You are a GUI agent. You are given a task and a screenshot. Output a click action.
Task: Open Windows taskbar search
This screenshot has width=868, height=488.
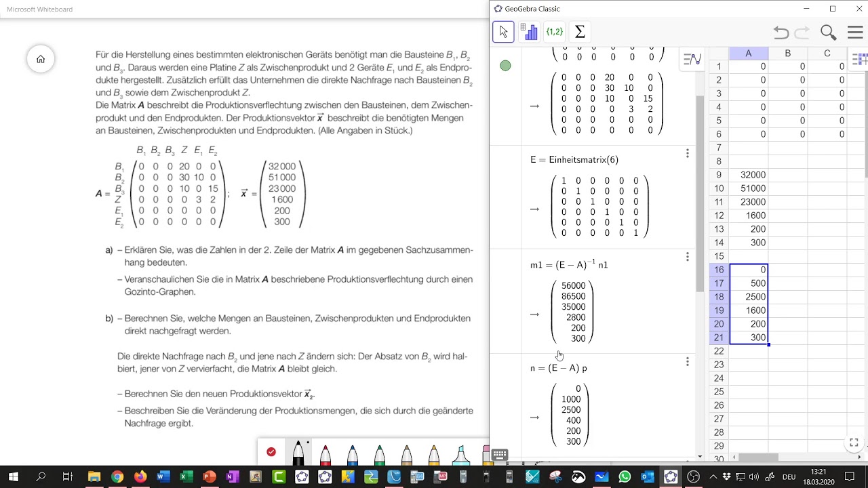pos(41,477)
